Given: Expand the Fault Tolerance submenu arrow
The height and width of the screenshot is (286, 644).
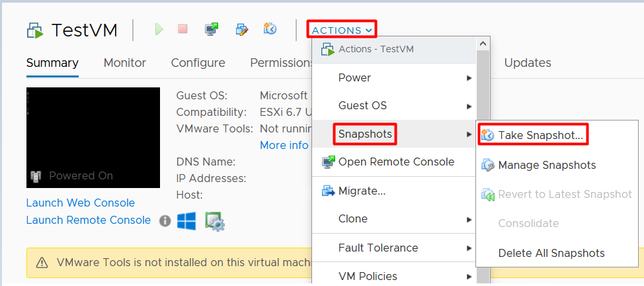Looking at the screenshot, I should pyautogui.click(x=469, y=248).
